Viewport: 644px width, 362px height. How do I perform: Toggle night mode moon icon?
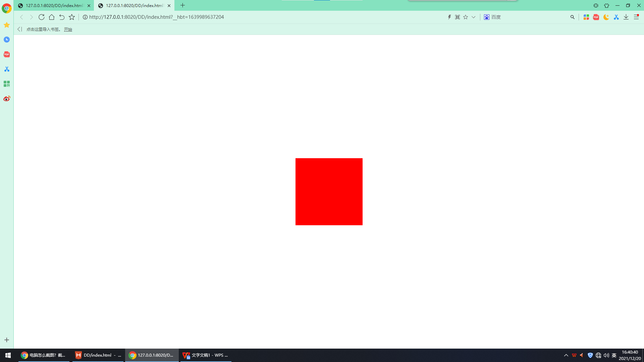[606, 17]
